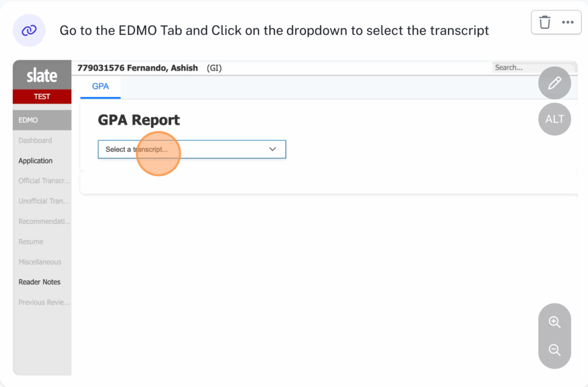Select EDMO in the sidebar
Screen dimensions: 588x387
coord(28,120)
